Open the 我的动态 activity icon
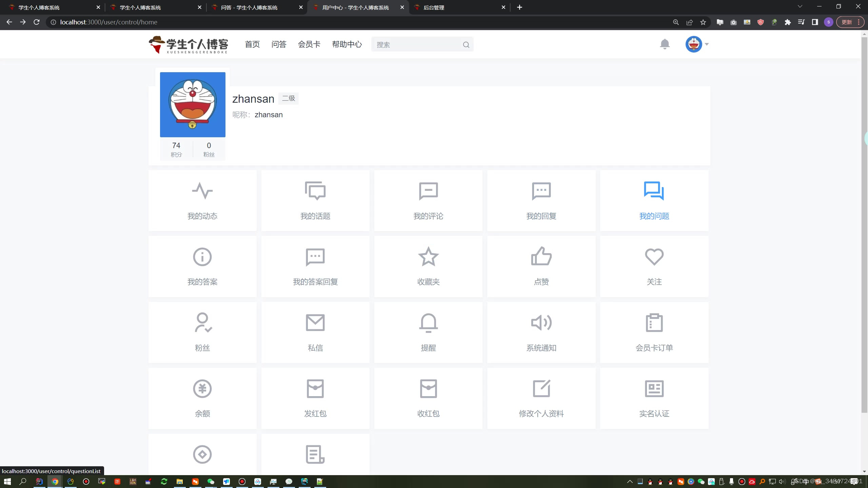Viewport: 868px width, 488px height. (x=202, y=191)
